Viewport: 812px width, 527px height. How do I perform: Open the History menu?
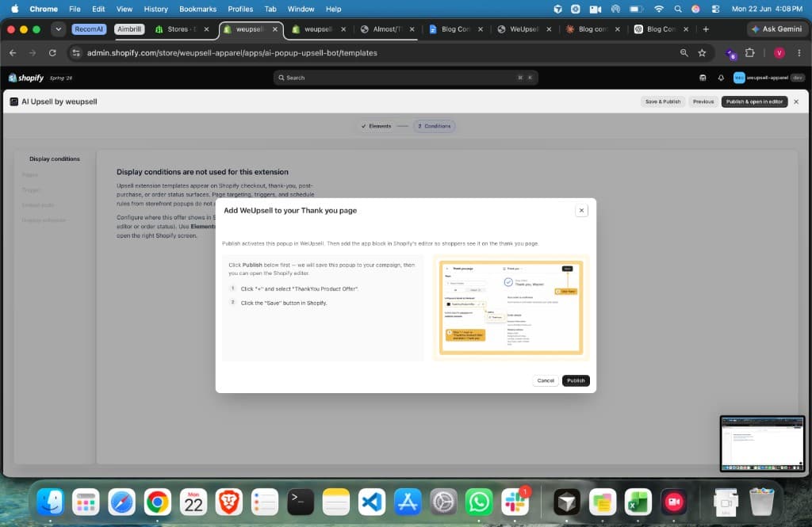tap(155, 9)
